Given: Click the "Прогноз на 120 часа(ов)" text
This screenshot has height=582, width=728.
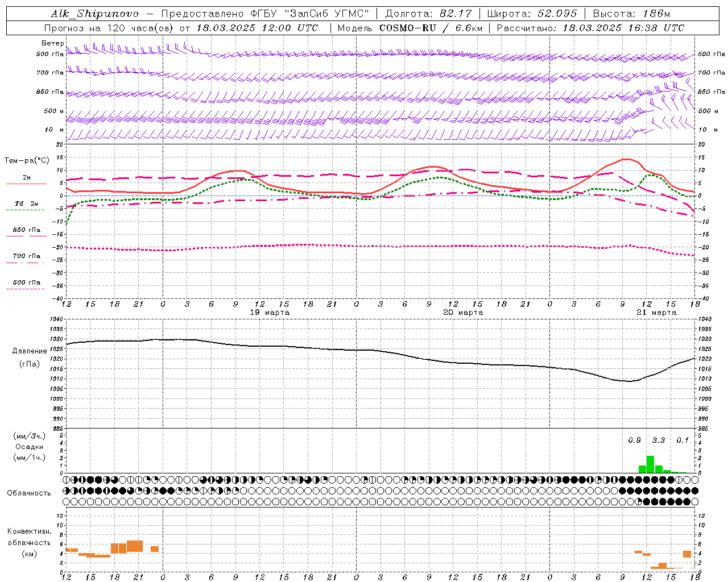Looking at the screenshot, I should pyautogui.click(x=109, y=28).
